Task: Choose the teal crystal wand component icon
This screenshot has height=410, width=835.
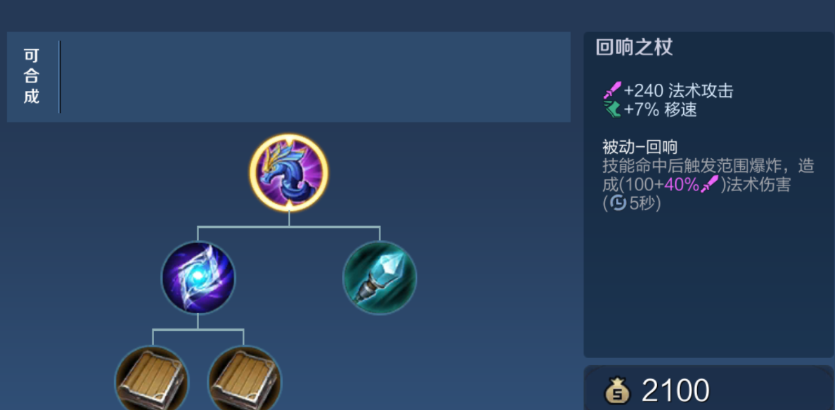Action: click(380, 277)
